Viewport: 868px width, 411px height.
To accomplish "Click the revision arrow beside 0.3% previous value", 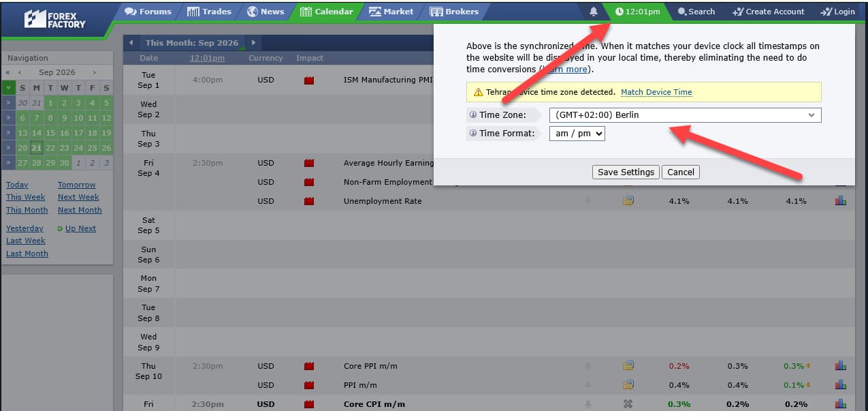I will [808, 366].
